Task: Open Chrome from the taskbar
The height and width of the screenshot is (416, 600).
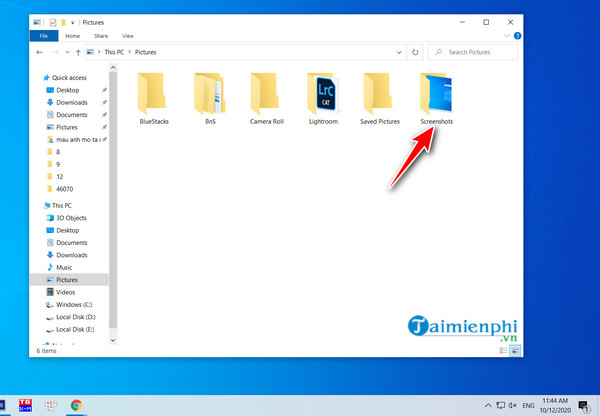Action: tap(76, 405)
